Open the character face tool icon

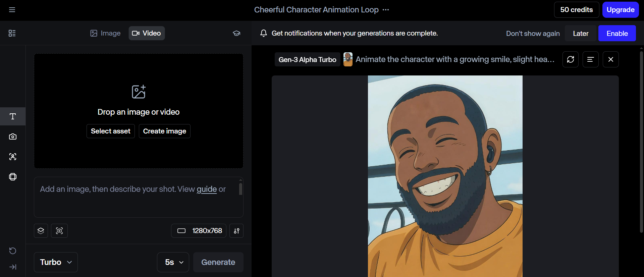[x=13, y=157]
